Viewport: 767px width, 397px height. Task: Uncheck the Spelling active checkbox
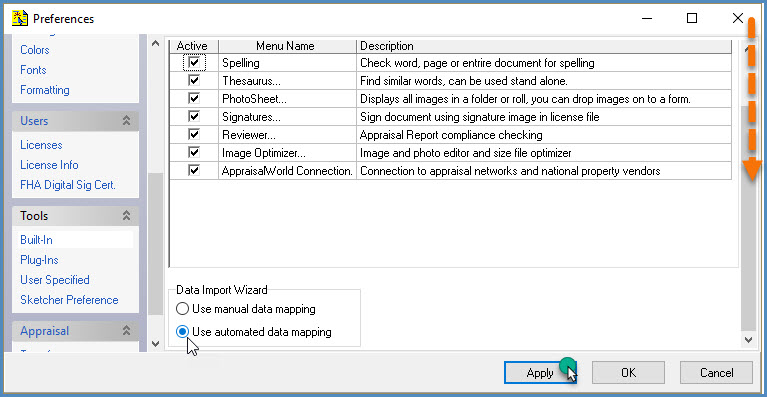pos(194,63)
